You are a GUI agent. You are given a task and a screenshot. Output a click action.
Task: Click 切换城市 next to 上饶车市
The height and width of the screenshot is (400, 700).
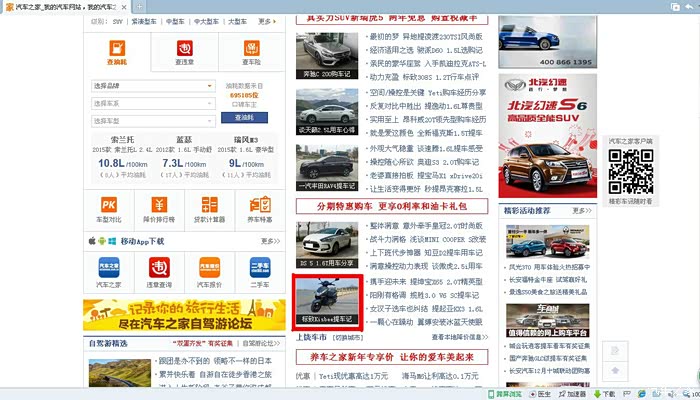(349, 338)
